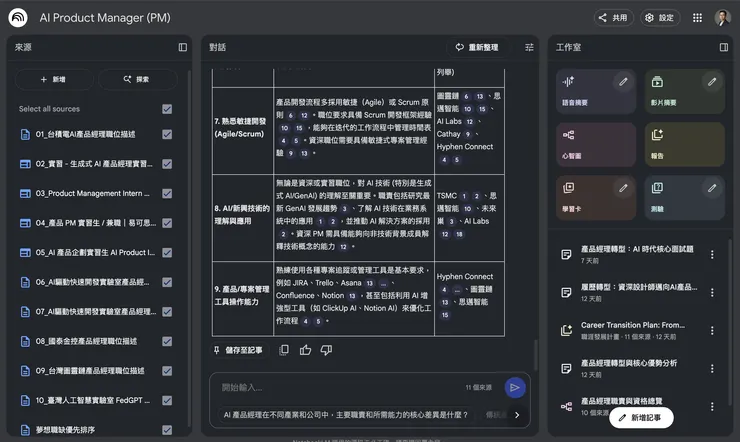Click the conversation panel vertical scrollbar

(535, 355)
